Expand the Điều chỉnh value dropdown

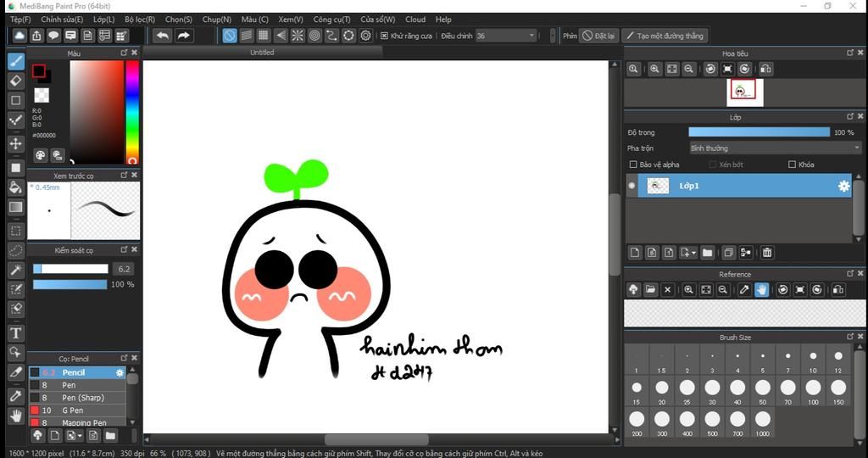(x=531, y=36)
